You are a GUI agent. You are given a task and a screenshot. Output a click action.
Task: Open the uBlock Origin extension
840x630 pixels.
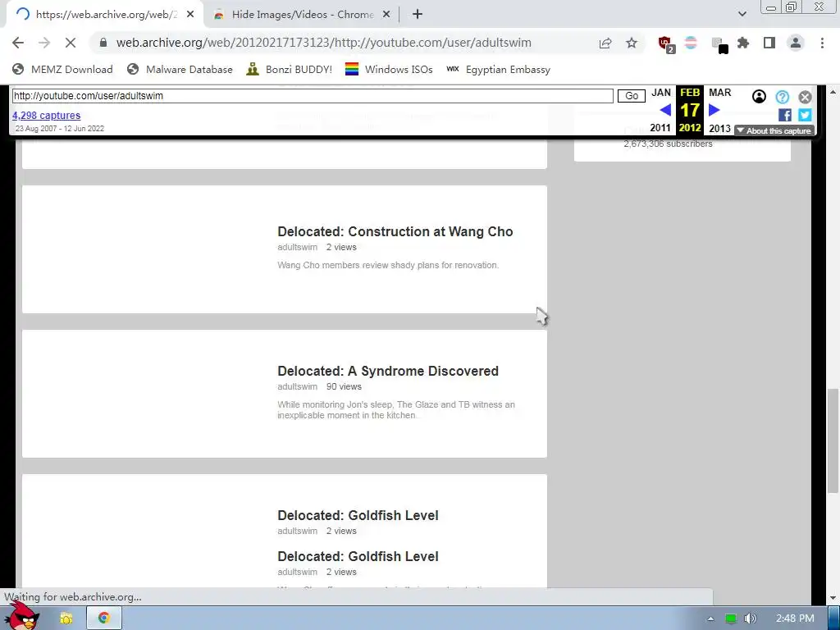[666, 44]
